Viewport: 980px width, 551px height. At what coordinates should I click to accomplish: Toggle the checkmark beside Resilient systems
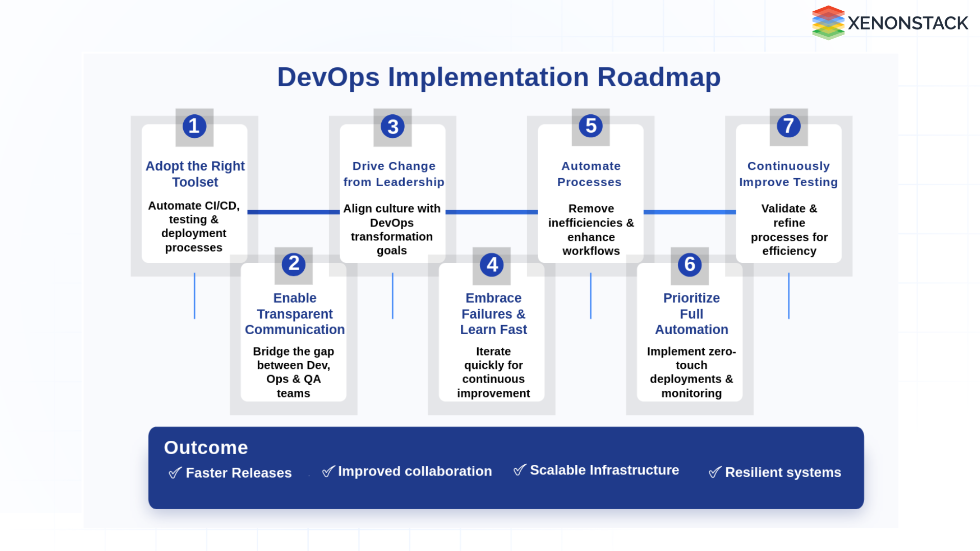tap(714, 472)
